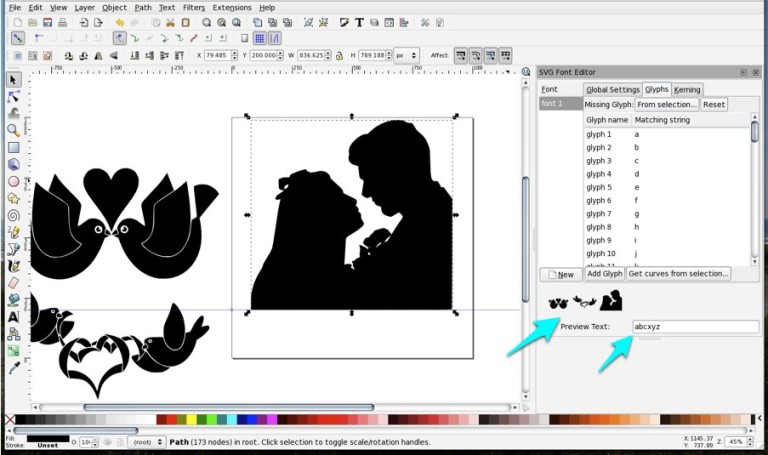Image resolution: width=768 pixels, height=455 pixels.
Task: Toggle the enable snapping button
Action: pos(18,38)
